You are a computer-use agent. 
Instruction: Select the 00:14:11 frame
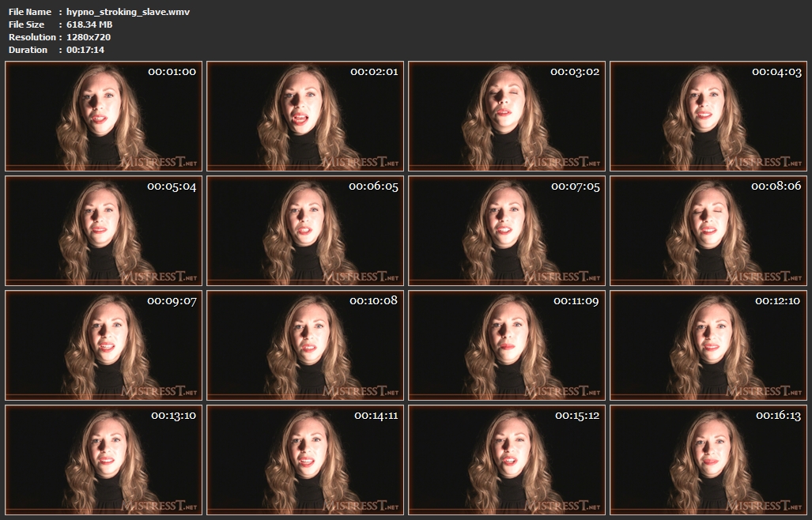(x=305, y=459)
